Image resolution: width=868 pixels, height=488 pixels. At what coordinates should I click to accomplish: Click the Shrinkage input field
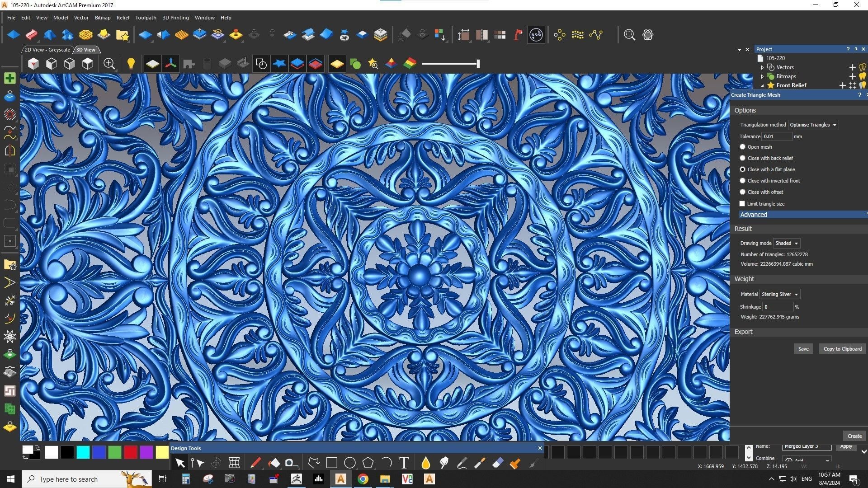click(778, 307)
